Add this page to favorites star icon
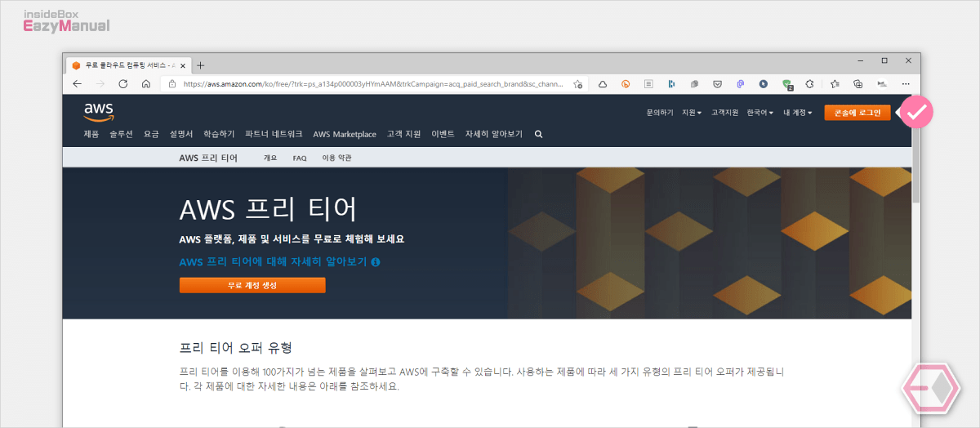This screenshot has width=980, height=428. click(x=577, y=83)
